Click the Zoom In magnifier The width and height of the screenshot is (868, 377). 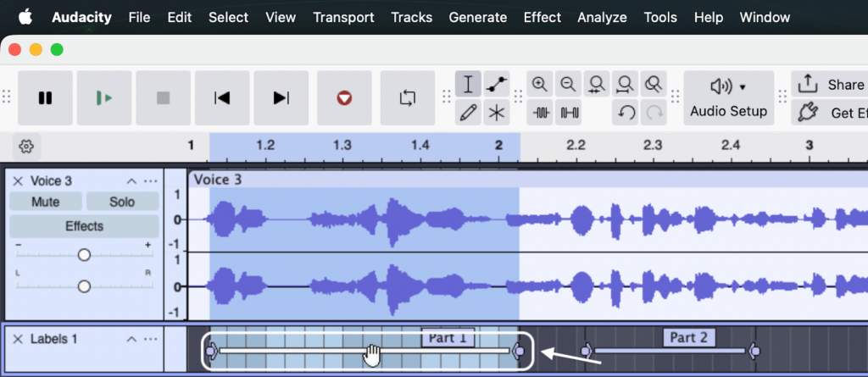coord(540,84)
